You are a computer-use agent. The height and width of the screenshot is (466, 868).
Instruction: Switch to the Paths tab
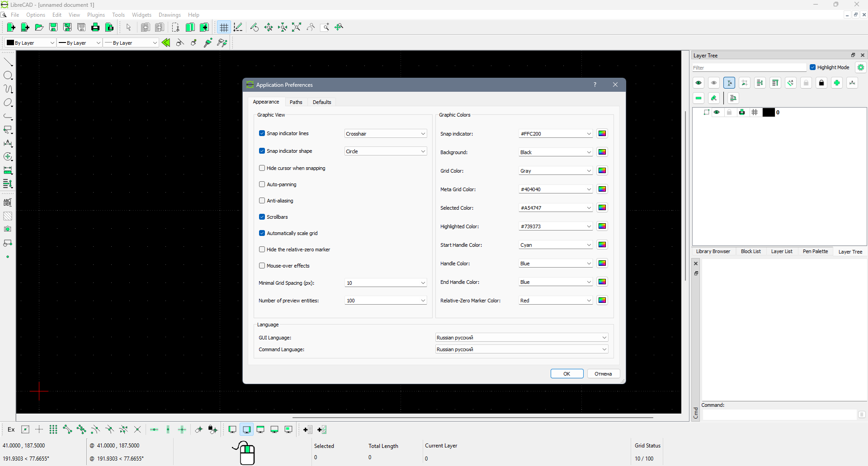click(296, 102)
